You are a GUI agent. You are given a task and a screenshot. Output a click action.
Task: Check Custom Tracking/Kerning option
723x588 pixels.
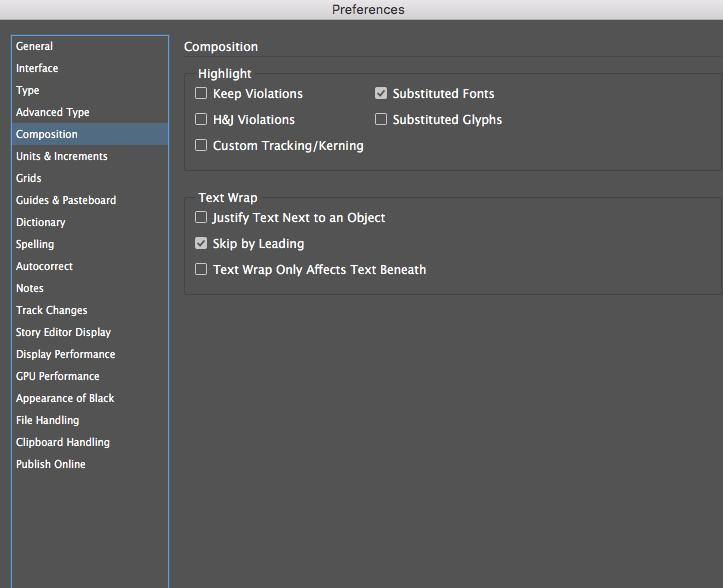pos(201,146)
